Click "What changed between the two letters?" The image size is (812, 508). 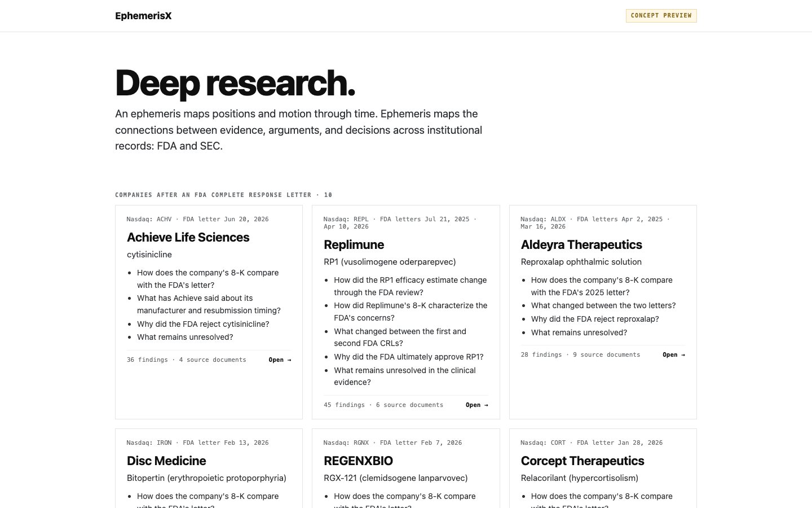(x=603, y=305)
